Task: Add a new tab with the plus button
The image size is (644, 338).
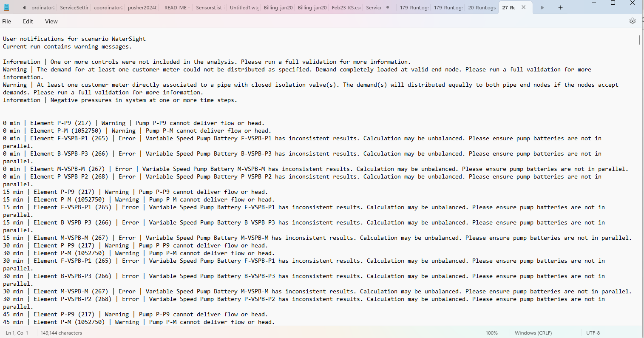Action: 560,7
